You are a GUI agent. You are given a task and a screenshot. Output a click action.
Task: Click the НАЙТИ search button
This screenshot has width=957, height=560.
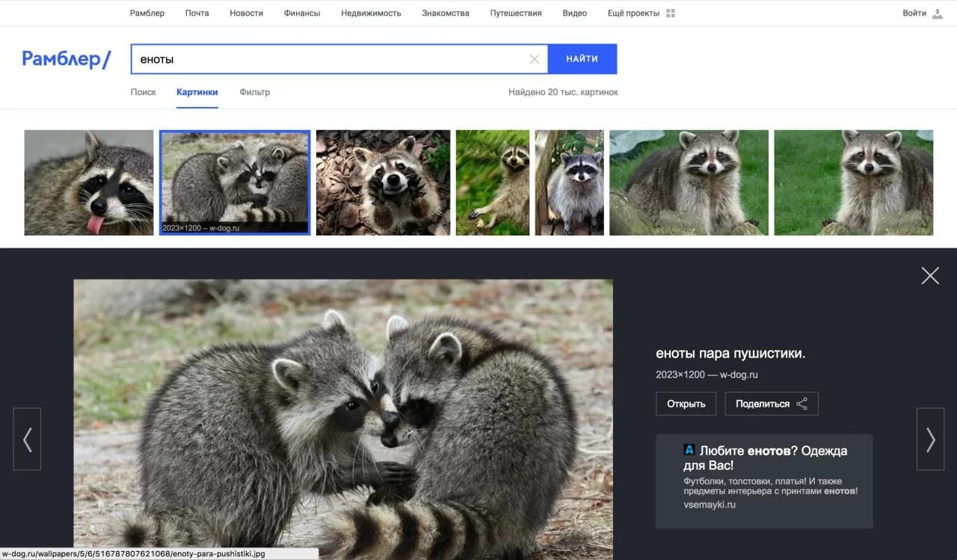[x=582, y=59]
